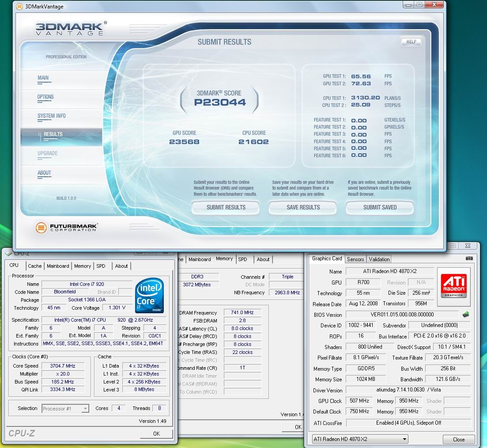The width and height of the screenshot is (487, 448).
Task: Switch to CPU tab in CPU-Z
Action: [x=14, y=265]
